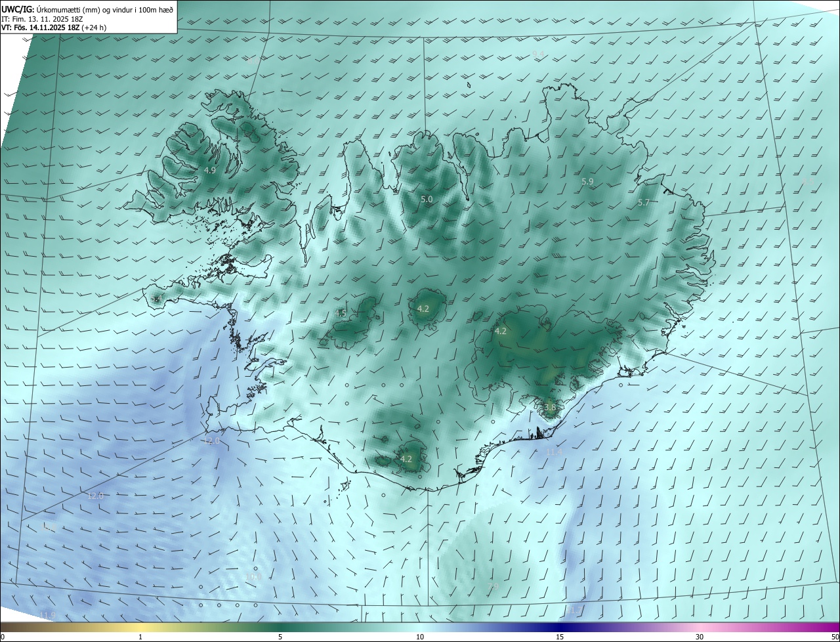Click the 5.4 value on Snæfellsnes peninsula
This screenshot has width=840, height=642.
click(x=156, y=299)
